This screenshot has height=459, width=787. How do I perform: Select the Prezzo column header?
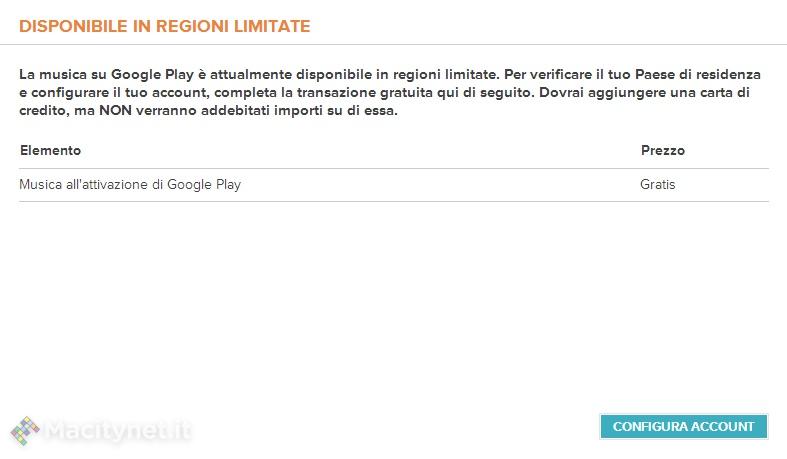click(663, 150)
